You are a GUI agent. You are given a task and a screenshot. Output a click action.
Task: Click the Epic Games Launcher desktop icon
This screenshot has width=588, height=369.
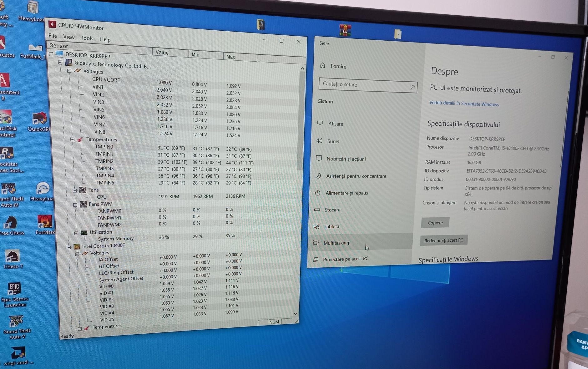click(15, 295)
